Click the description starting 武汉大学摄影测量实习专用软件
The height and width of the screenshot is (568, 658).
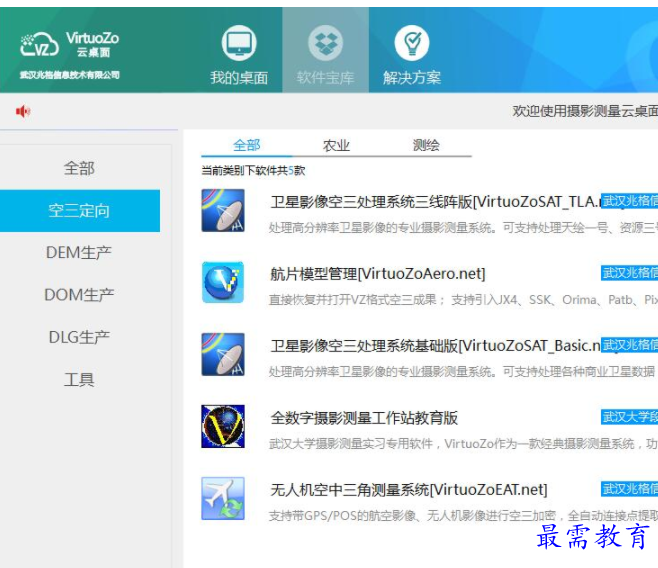coord(463,443)
